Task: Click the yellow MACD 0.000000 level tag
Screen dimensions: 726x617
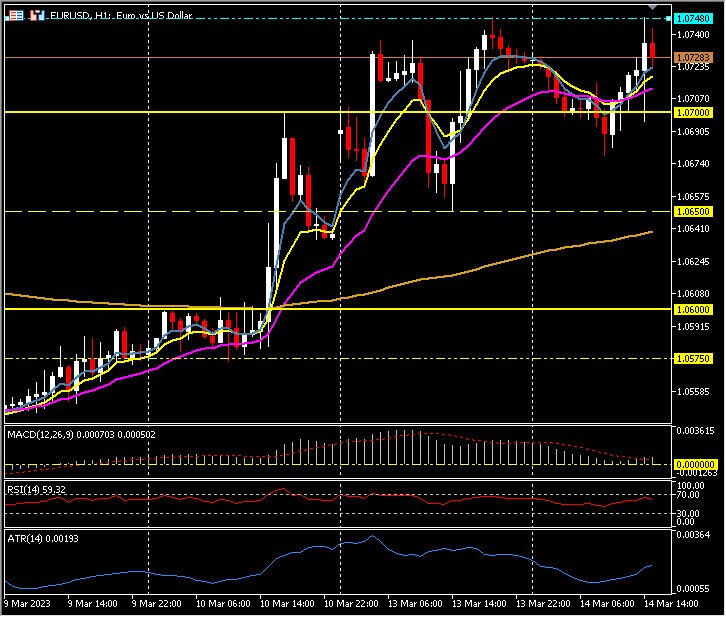Action: [x=694, y=464]
